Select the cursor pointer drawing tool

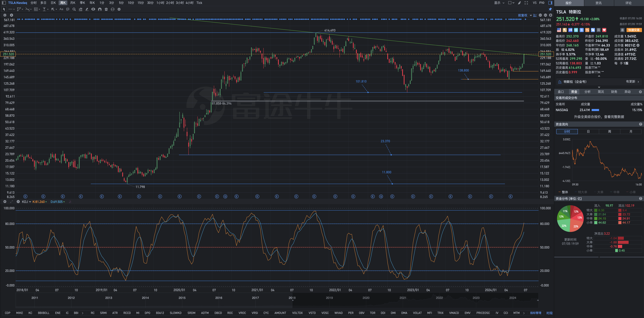[x=4, y=9]
